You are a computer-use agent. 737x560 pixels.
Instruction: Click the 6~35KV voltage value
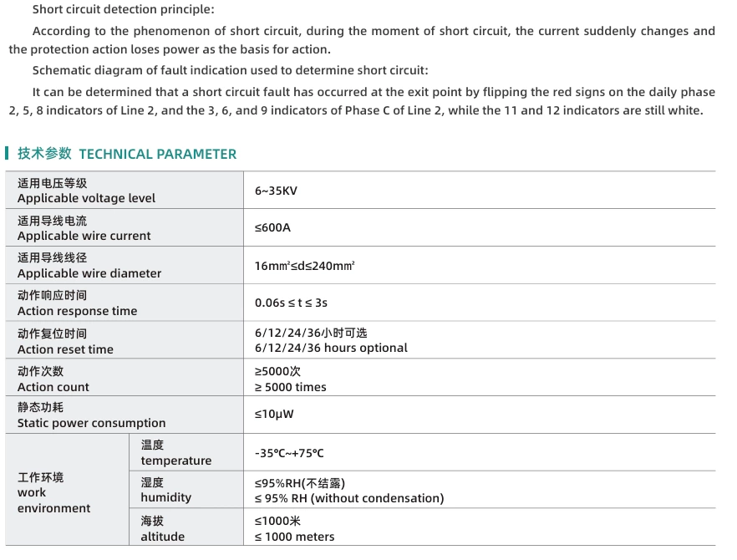(x=276, y=191)
